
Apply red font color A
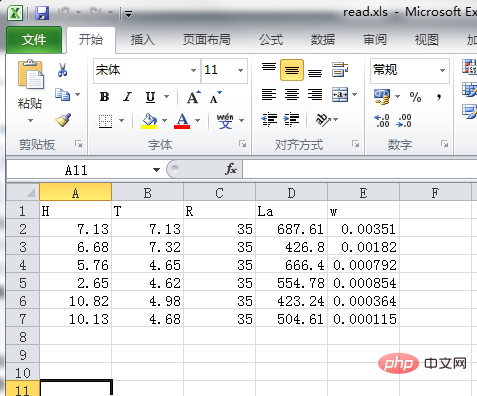click(x=182, y=121)
